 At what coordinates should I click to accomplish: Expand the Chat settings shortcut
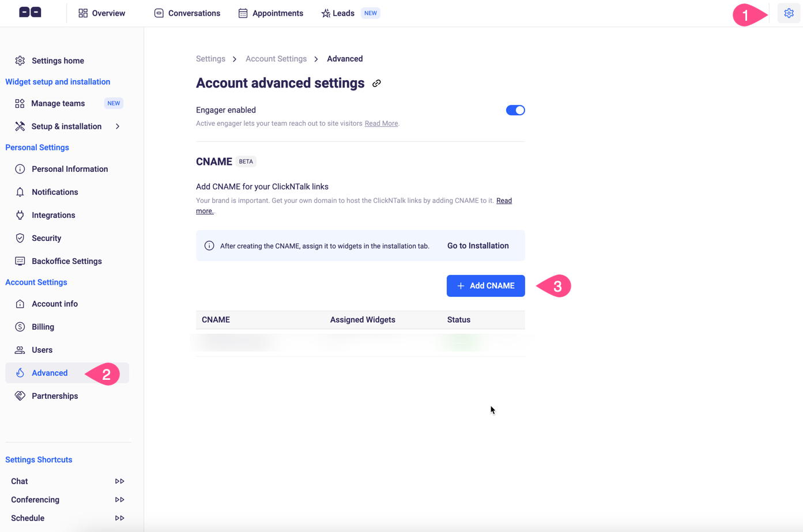pyautogui.click(x=119, y=481)
